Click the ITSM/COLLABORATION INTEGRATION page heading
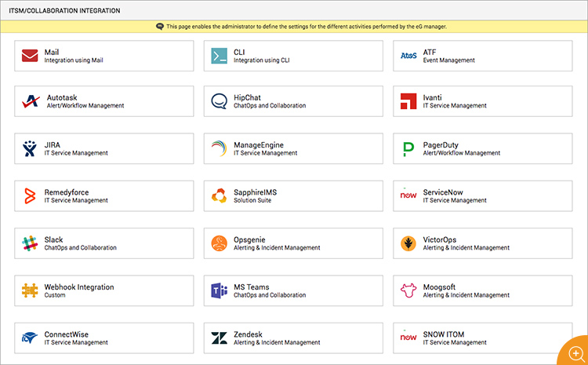588x365 pixels. [64, 10]
